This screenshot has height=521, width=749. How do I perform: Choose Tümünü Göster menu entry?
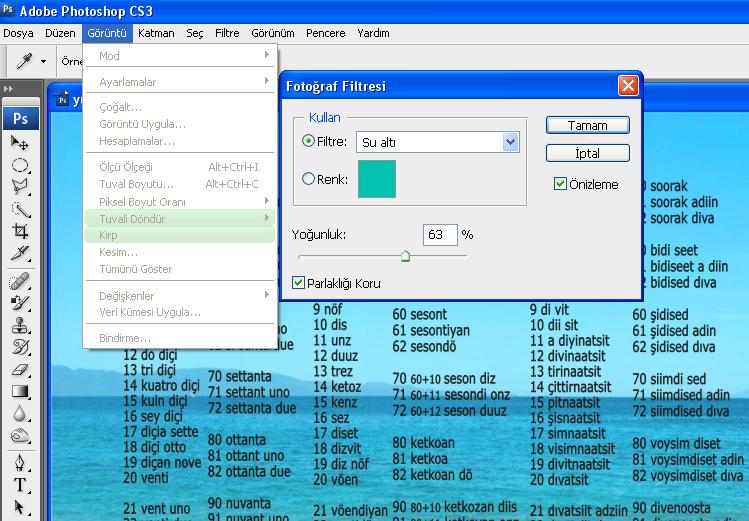click(180, 269)
